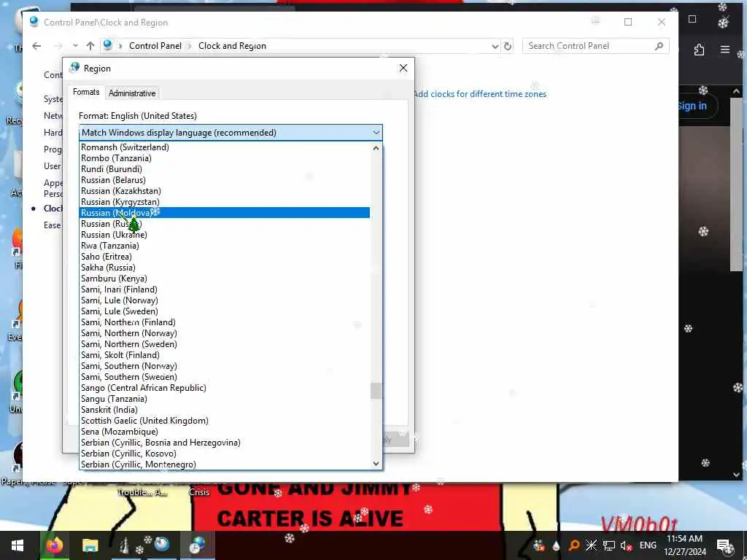Click the list scroll down arrow

coord(376,464)
